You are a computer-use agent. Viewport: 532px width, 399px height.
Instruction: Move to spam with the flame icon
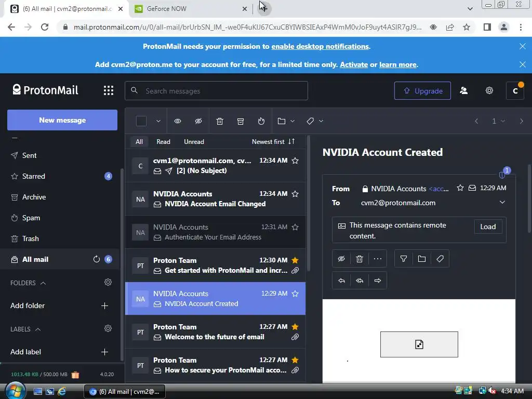tap(261, 121)
